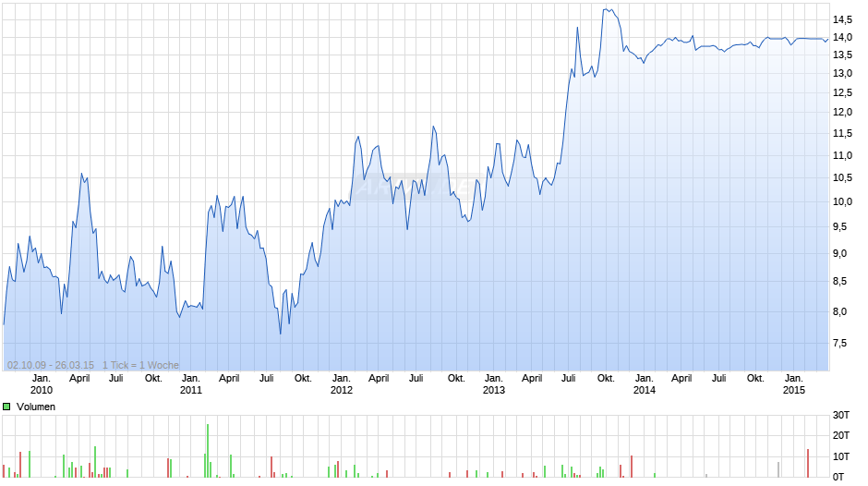This screenshot has height=486, width=868.
Task: Click the '1 Tick = 1 Woche' note
Action: point(140,365)
